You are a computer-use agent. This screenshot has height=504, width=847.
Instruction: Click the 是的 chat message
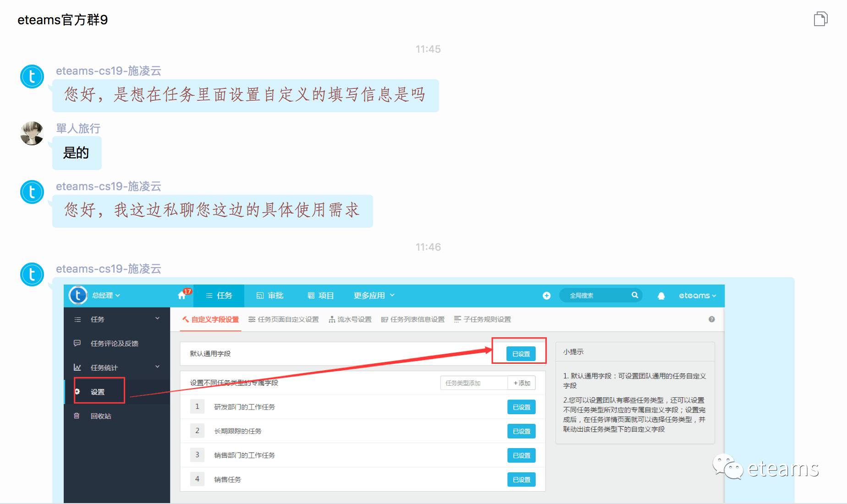tap(77, 153)
